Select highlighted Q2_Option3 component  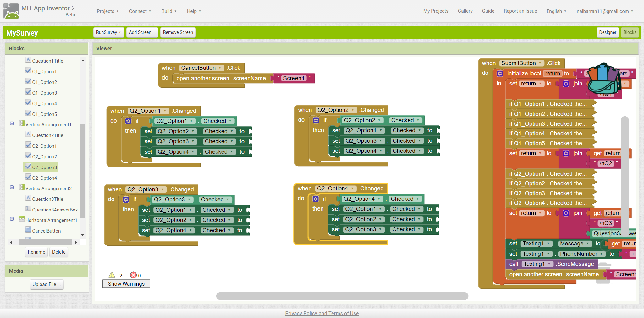[x=41, y=167]
